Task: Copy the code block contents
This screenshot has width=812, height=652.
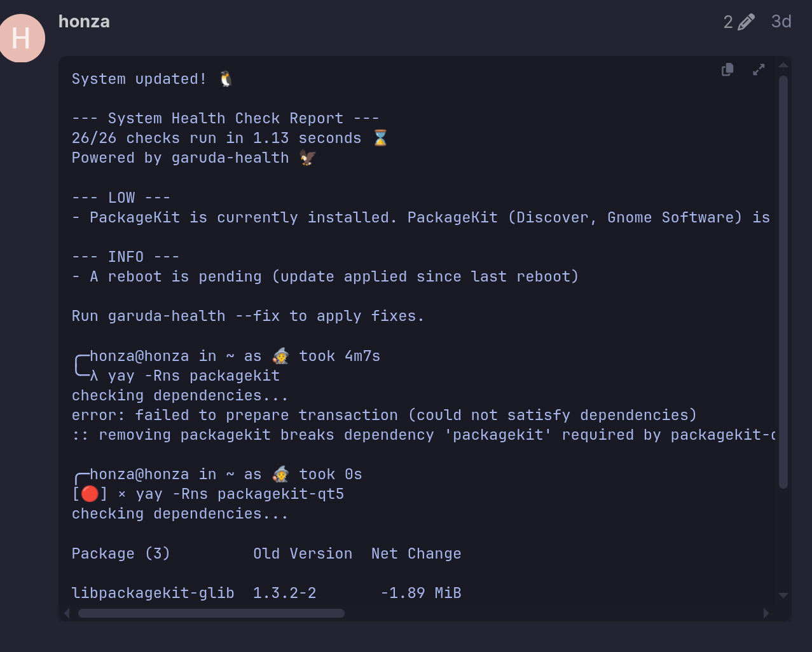Action: 727,70
